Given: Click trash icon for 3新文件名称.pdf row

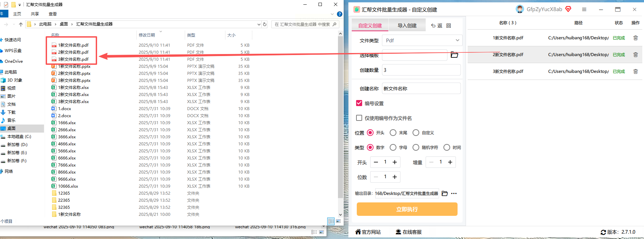Looking at the screenshot, I should click(635, 71).
